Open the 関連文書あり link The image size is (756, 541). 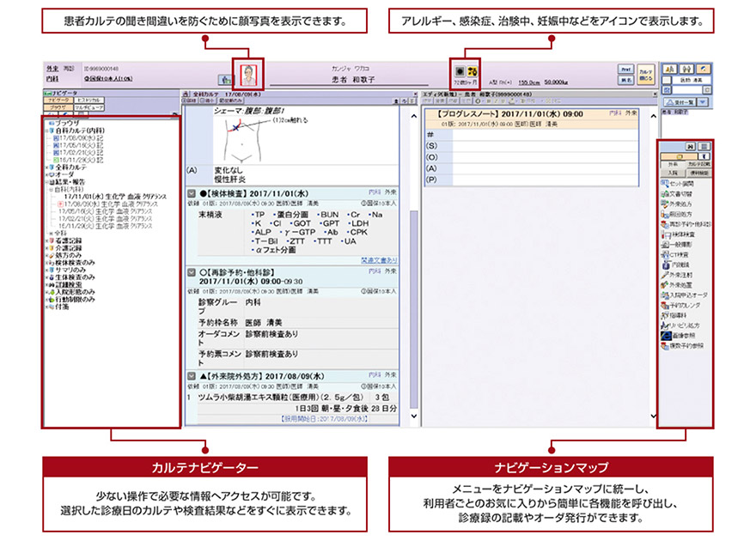[x=378, y=259]
